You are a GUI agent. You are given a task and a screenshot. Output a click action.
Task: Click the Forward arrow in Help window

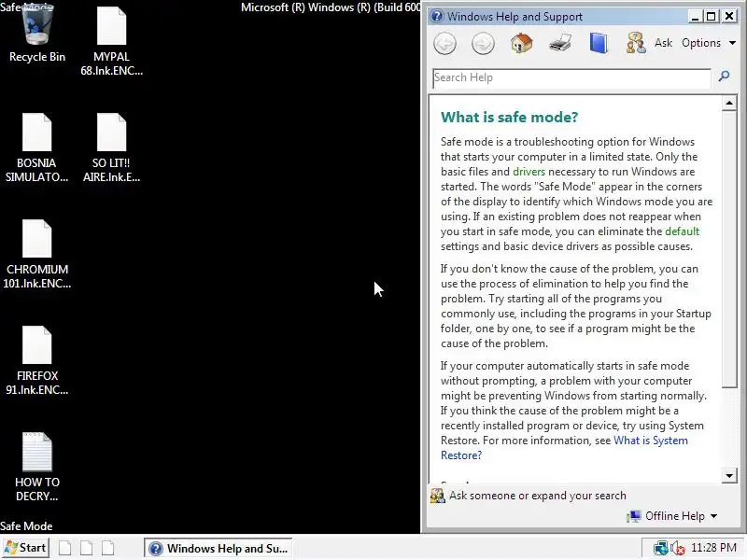tap(483, 44)
